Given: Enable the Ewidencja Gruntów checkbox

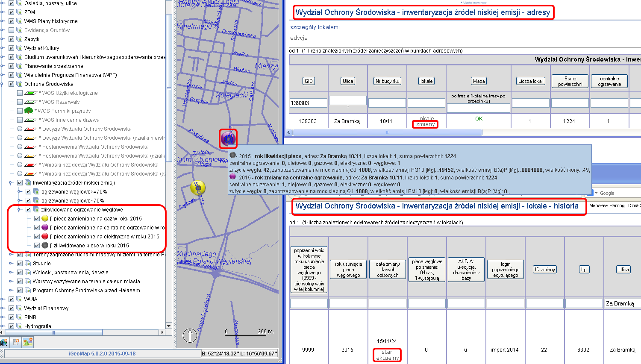Looking at the screenshot, I should (12, 30).
